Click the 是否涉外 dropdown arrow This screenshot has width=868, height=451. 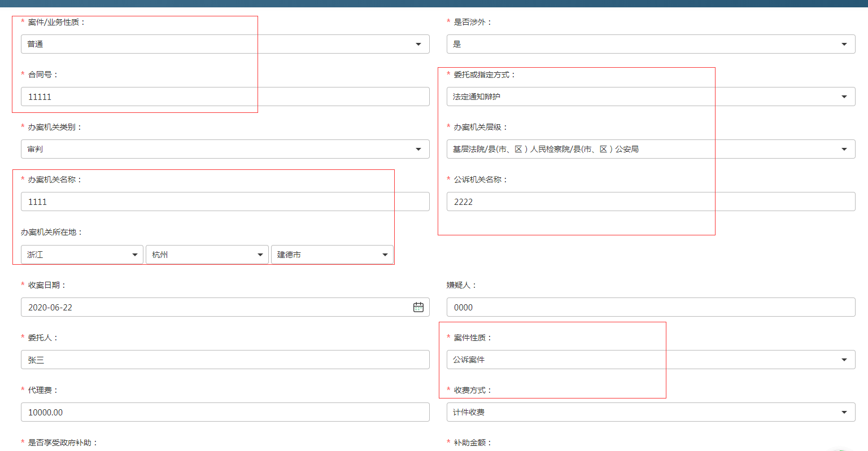[844, 44]
